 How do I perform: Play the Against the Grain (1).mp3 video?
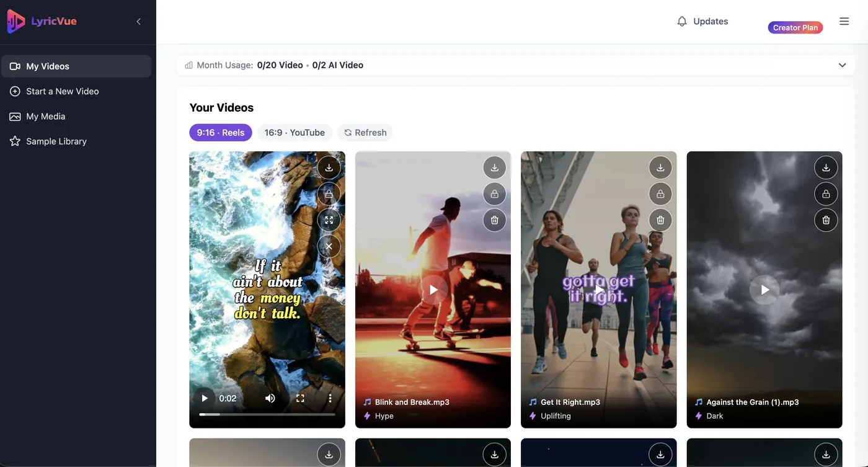coord(764,290)
